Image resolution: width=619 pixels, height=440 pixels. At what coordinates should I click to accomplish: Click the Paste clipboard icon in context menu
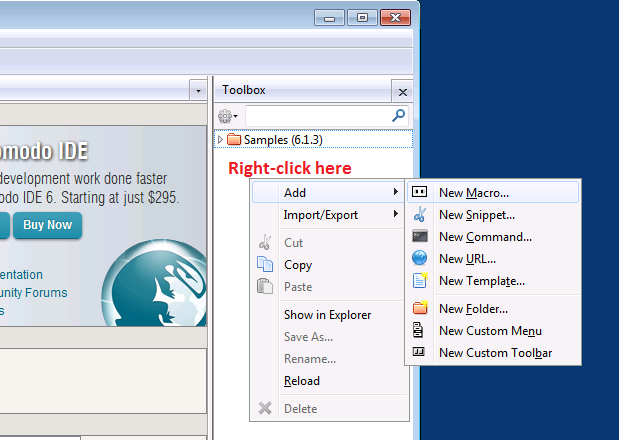pos(265,286)
